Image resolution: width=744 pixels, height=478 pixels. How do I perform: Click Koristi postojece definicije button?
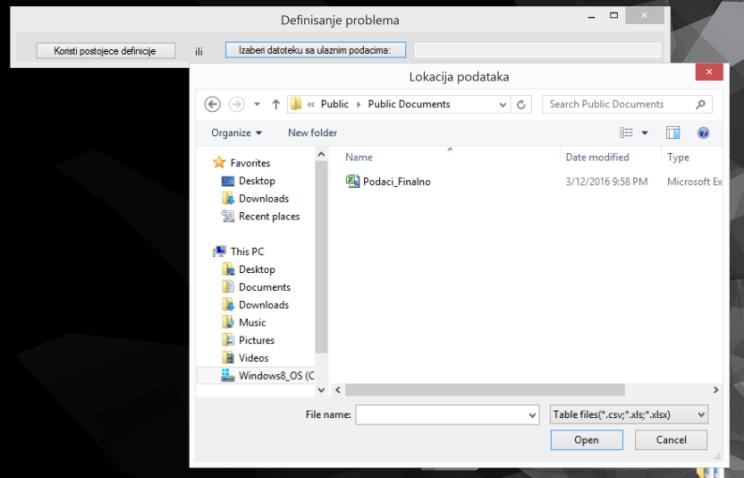click(105, 51)
